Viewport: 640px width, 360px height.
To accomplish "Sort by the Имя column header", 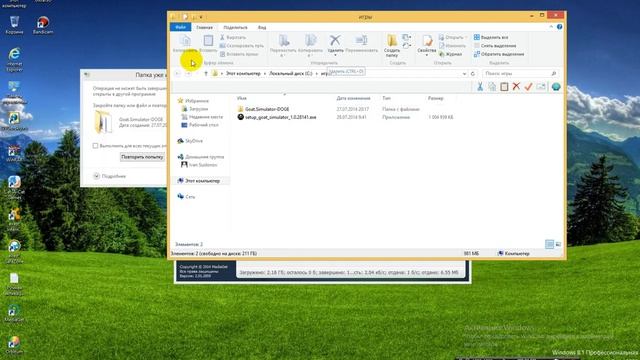I will pos(242,98).
